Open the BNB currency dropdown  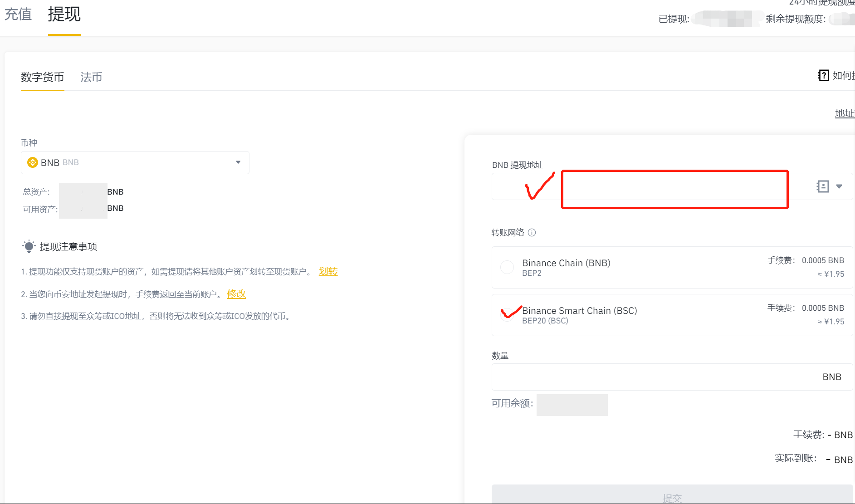coord(135,162)
